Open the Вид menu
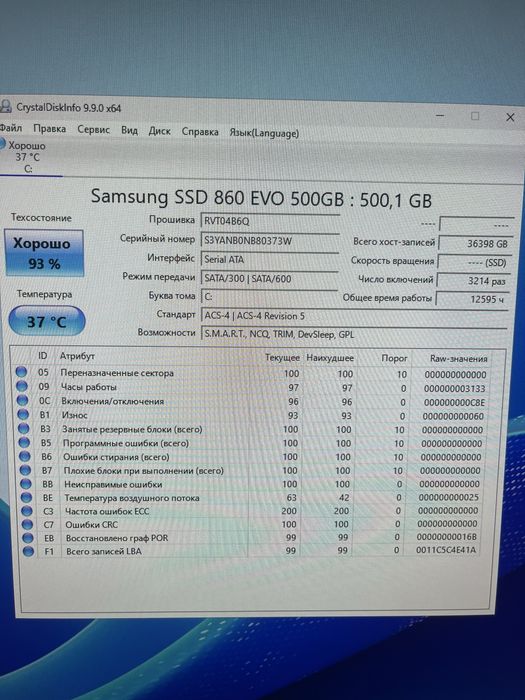Screen dimensions: 525x700 [129, 130]
